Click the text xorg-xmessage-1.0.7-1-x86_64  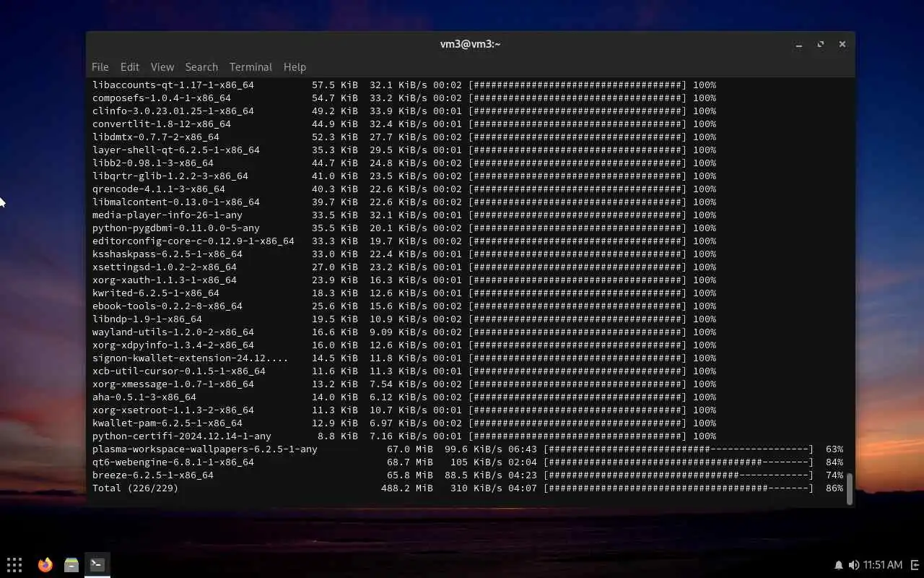pos(173,384)
